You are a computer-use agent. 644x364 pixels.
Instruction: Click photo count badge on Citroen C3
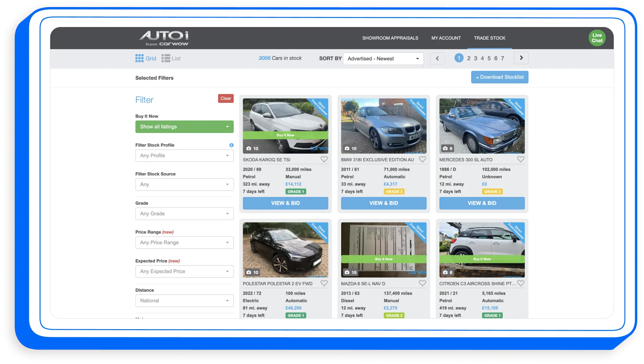(448, 272)
